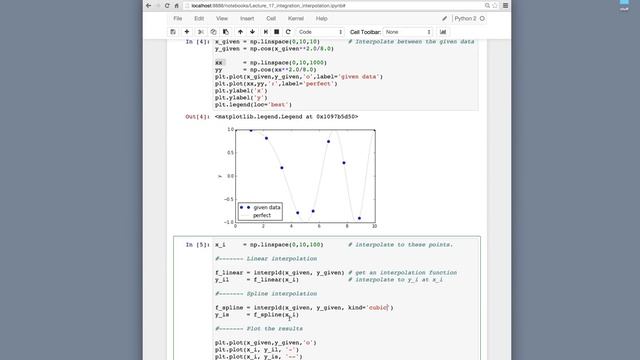Open the File menu
Screen dimensions: 640x360
pyautogui.click(x=178, y=18)
